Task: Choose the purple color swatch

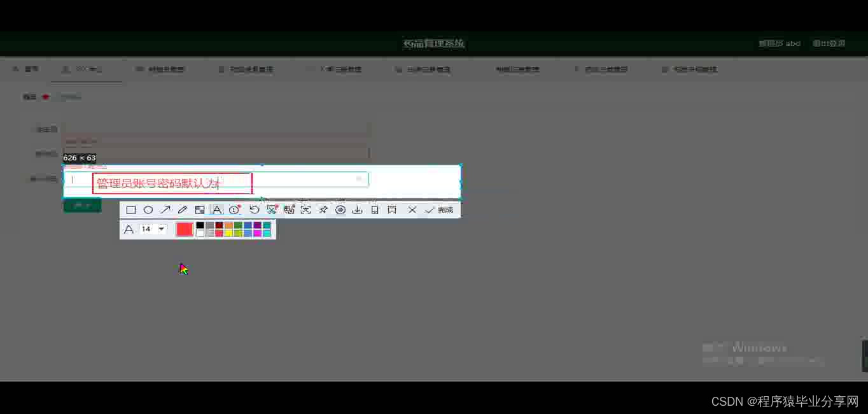Action: point(257,225)
